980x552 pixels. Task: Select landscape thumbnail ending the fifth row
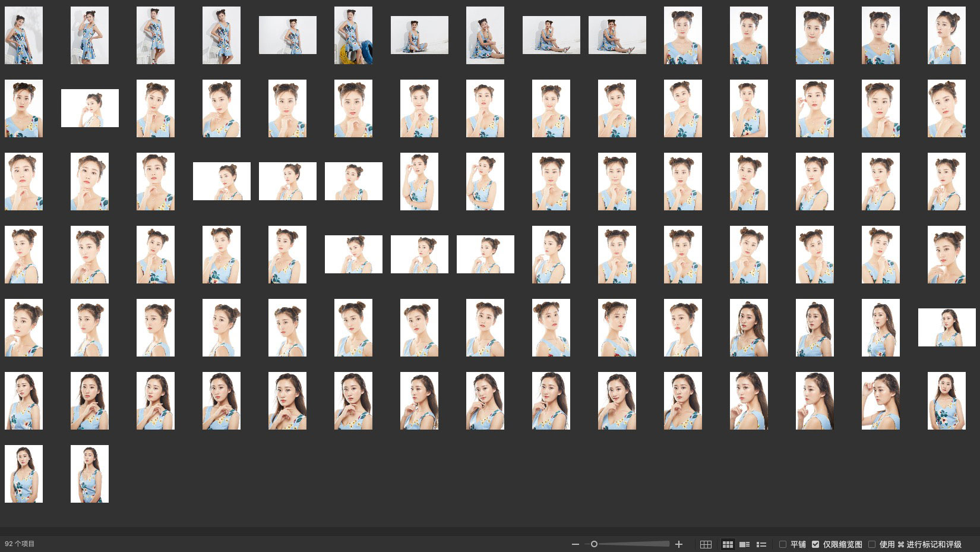(x=946, y=327)
